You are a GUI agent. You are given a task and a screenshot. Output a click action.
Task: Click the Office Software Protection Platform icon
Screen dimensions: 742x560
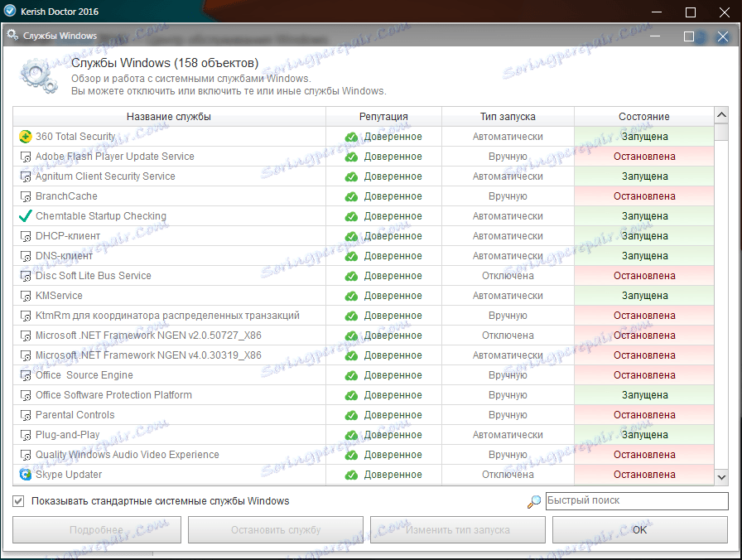(x=25, y=395)
